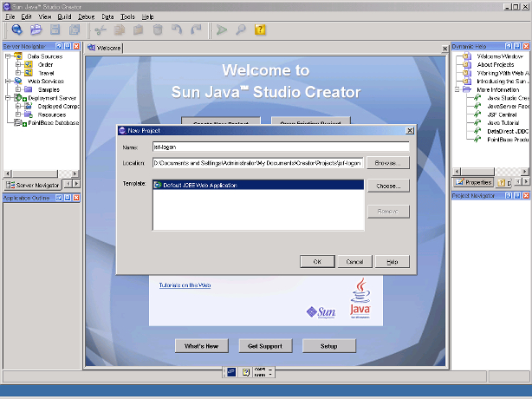Open the Debug menu
The height and width of the screenshot is (399, 532).
coord(86,16)
